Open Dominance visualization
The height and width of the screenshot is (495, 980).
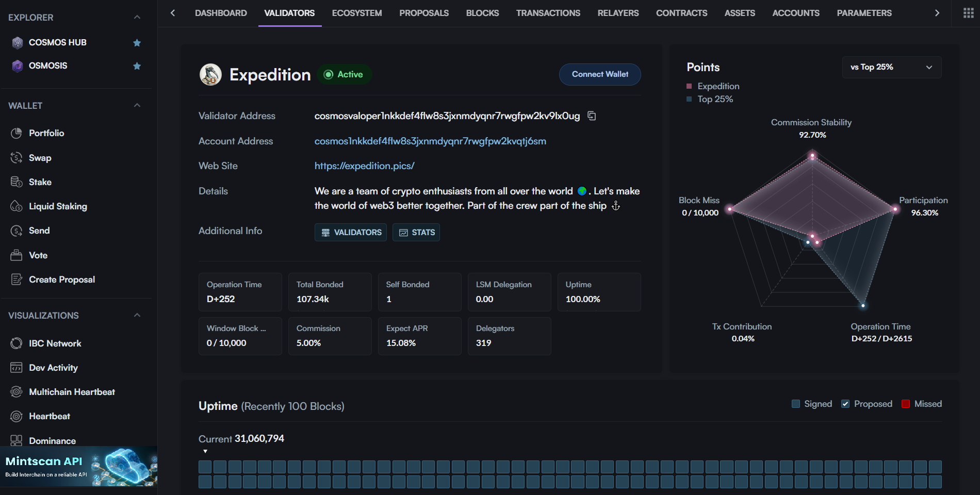52,441
